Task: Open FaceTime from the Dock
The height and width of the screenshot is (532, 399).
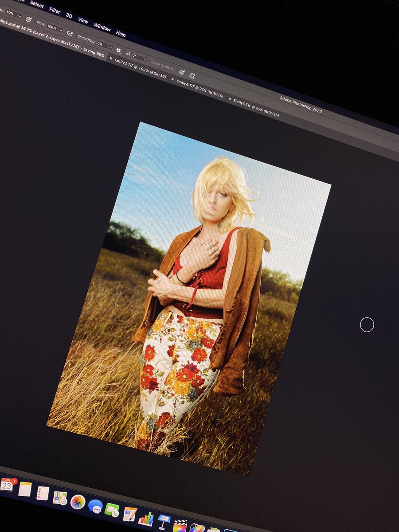Action: [112, 510]
